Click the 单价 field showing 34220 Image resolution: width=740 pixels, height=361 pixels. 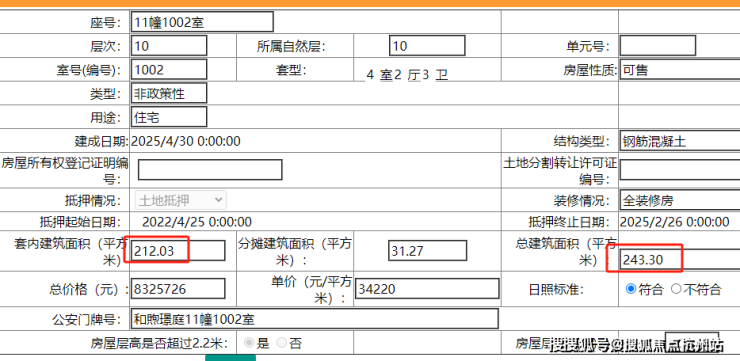point(427,288)
